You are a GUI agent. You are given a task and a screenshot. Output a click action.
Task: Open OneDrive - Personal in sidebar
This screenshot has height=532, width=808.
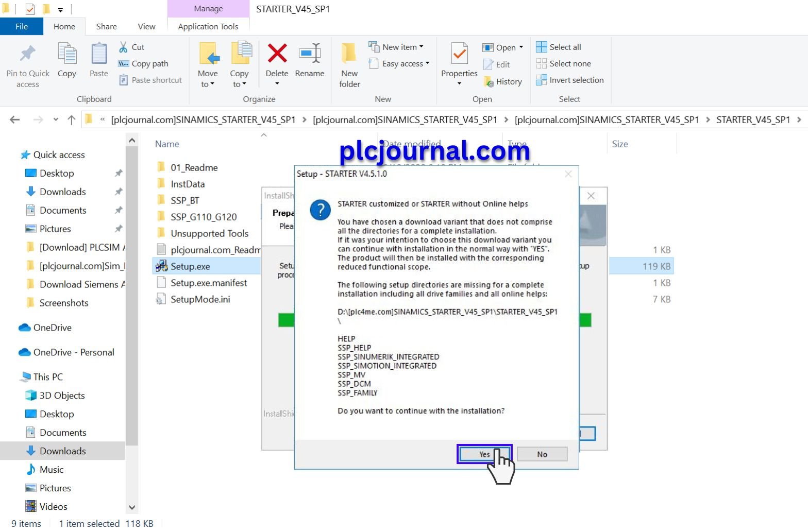point(74,352)
